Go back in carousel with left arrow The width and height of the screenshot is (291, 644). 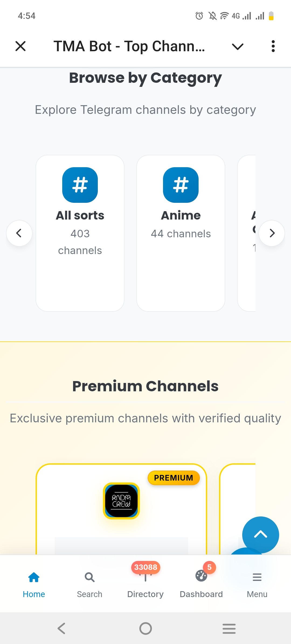tap(19, 233)
